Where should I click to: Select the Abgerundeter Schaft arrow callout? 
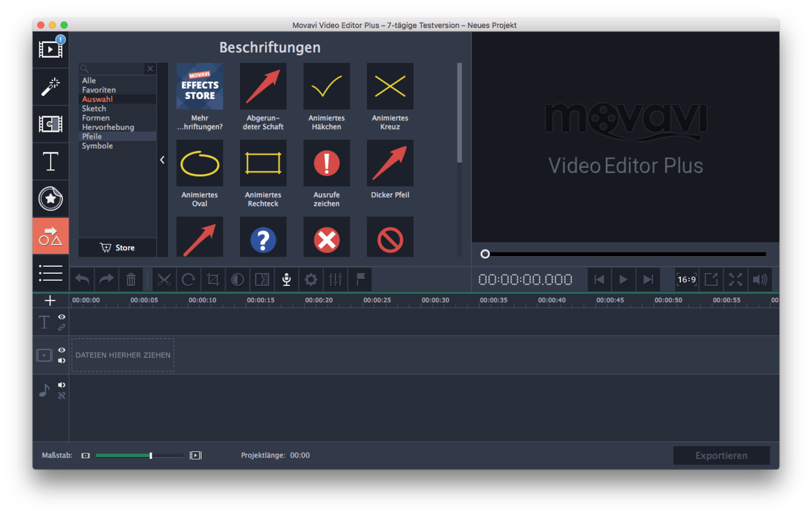tap(263, 86)
